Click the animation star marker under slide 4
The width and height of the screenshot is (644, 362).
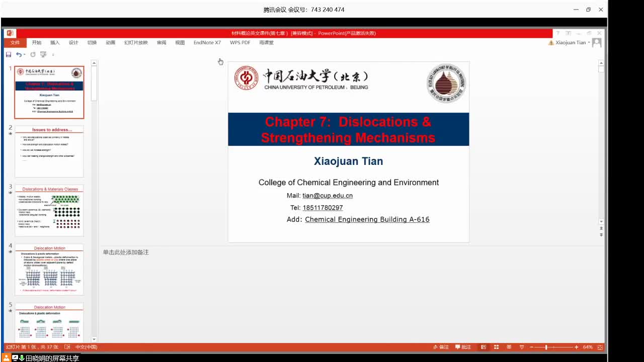[x=10, y=252]
